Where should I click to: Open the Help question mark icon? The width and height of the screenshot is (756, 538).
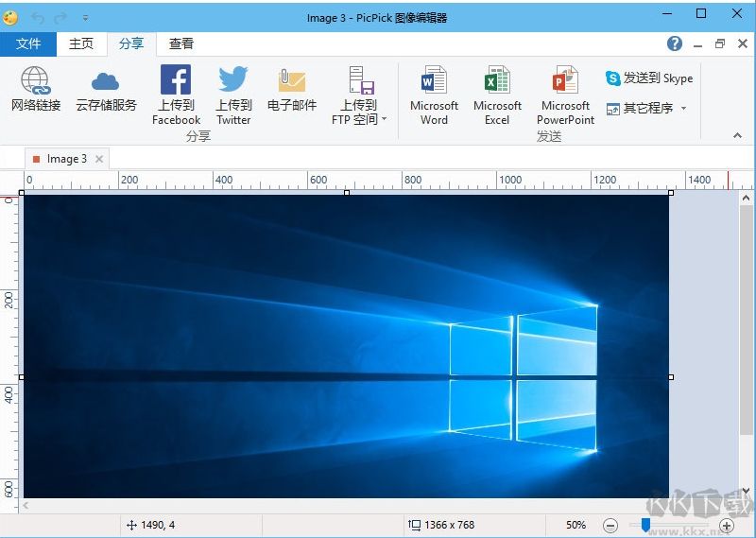[x=675, y=43]
